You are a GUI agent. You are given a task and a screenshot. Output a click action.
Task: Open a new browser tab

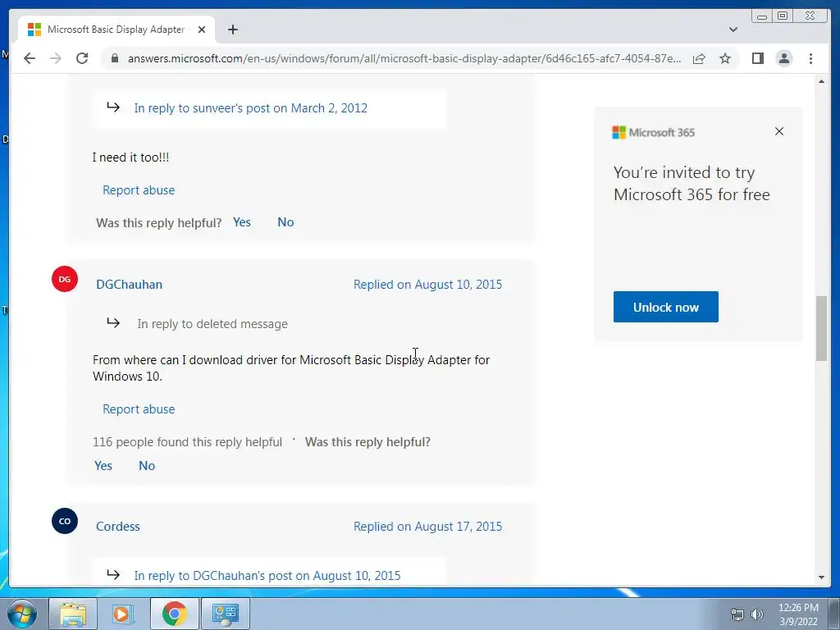(x=232, y=30)
